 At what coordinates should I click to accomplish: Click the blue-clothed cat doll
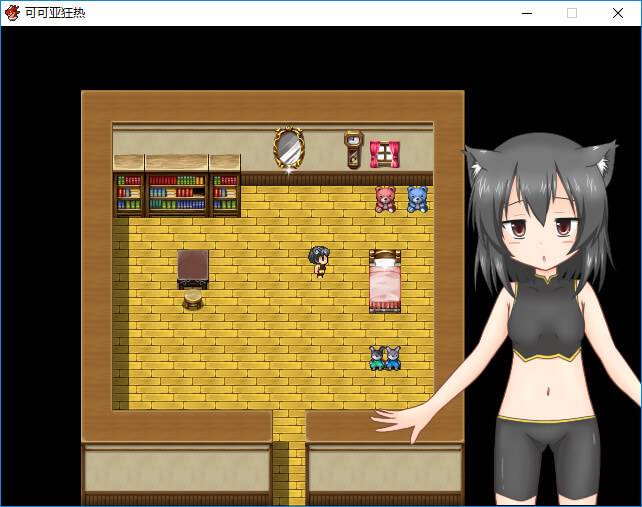(x=393, y=358)
